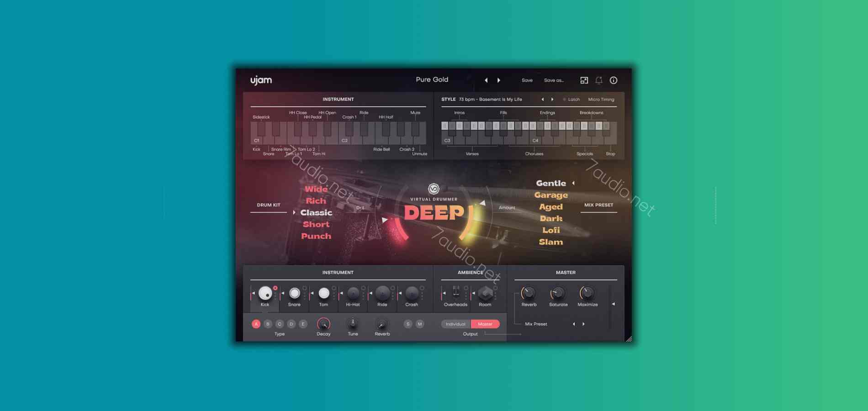
Task: Choose the Dark mix preset
Action: click(x=551, y=219)
